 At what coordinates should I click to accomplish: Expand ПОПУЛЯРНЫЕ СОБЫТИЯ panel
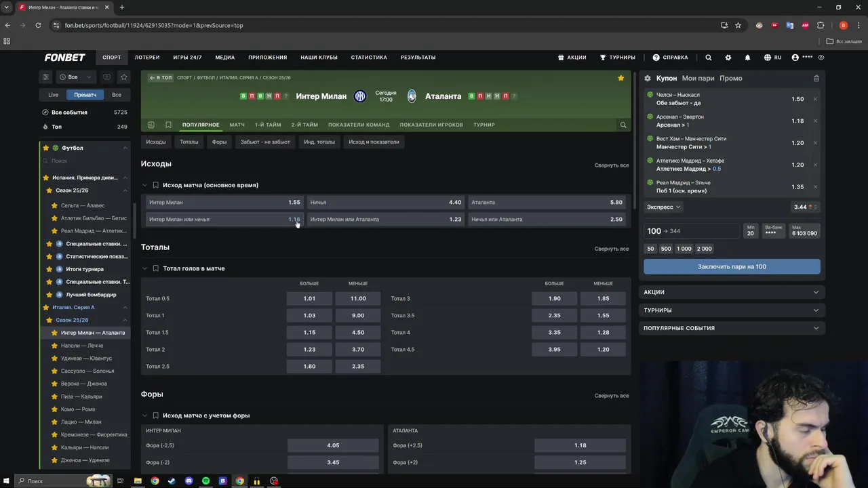[732, 328]
